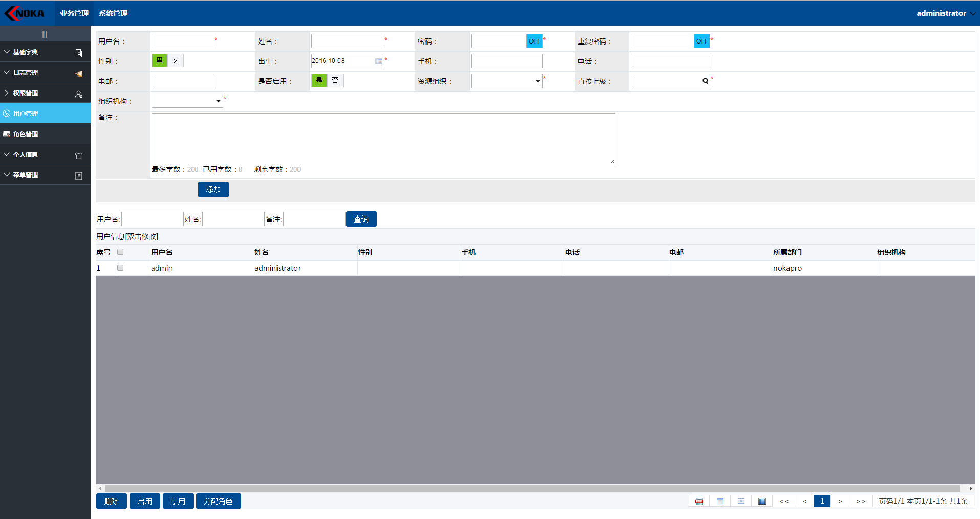Toggle password visibility OFF switch
Viewport: 980px width, 519px height.
534,40
